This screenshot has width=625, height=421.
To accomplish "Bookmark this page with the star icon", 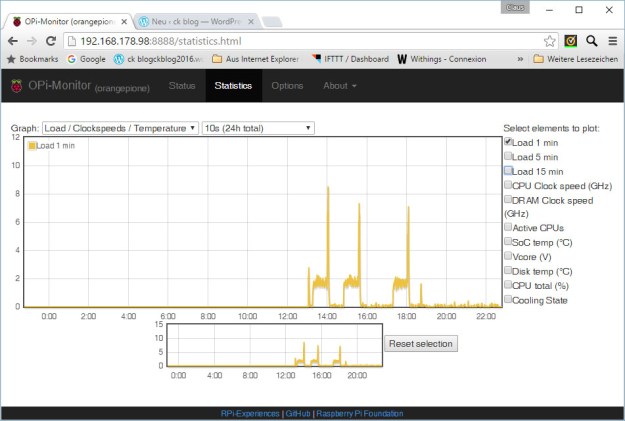I will tap(549, 41).
